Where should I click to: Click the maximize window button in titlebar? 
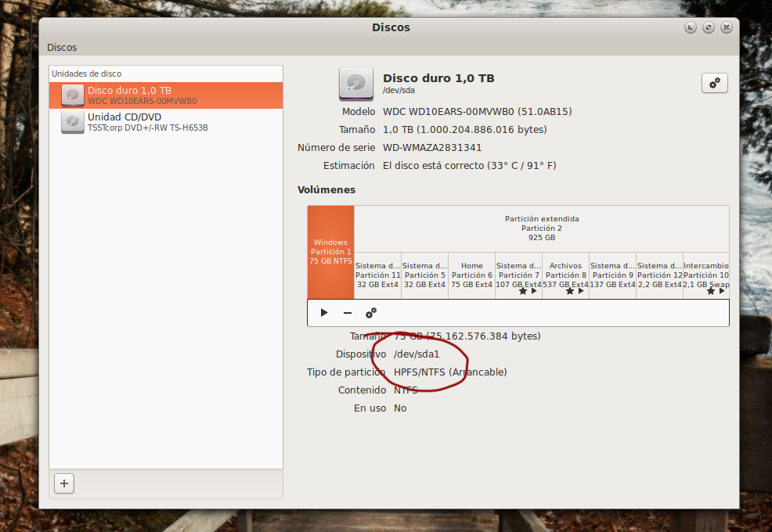tap(708, 27)
